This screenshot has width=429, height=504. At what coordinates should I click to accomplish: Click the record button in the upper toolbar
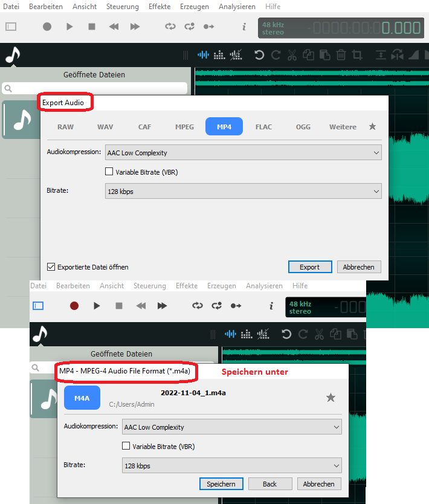click(x=47, y=27)
